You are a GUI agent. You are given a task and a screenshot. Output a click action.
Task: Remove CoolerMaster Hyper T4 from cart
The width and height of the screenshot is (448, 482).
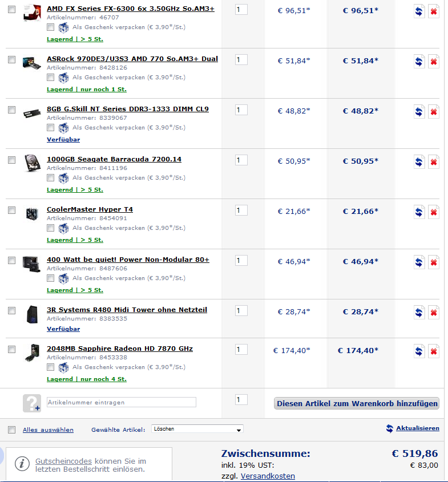[x=434, y=212]
